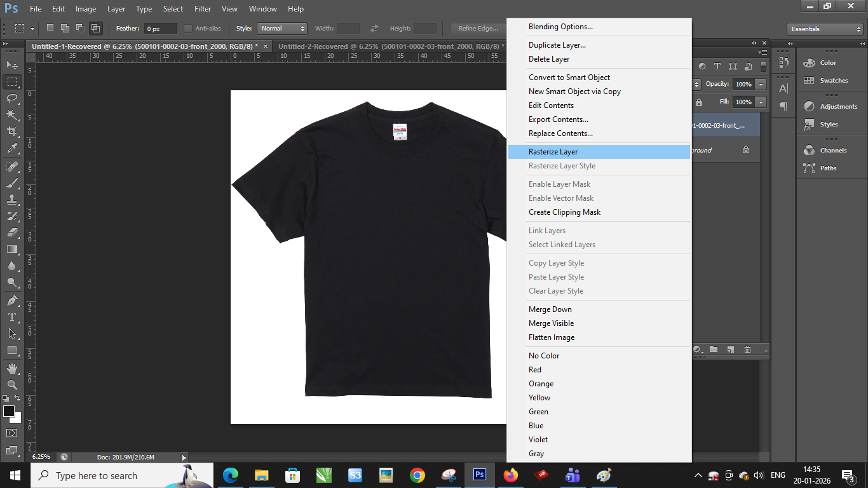Enable the Anti-alias checkbox
The height and width of the screenshot is (488, 868).
tap(188, 29)
